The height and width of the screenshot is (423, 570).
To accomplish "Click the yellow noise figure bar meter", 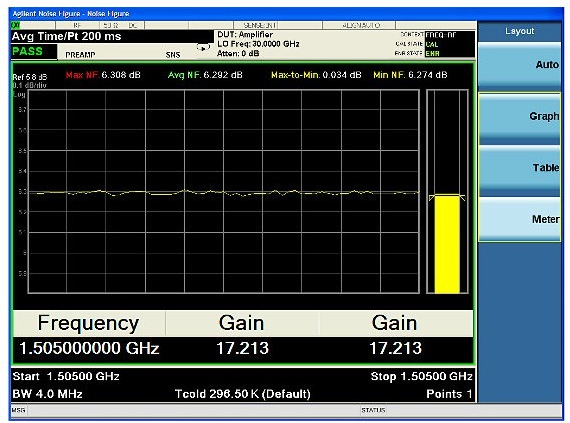I will coord(447,244).
